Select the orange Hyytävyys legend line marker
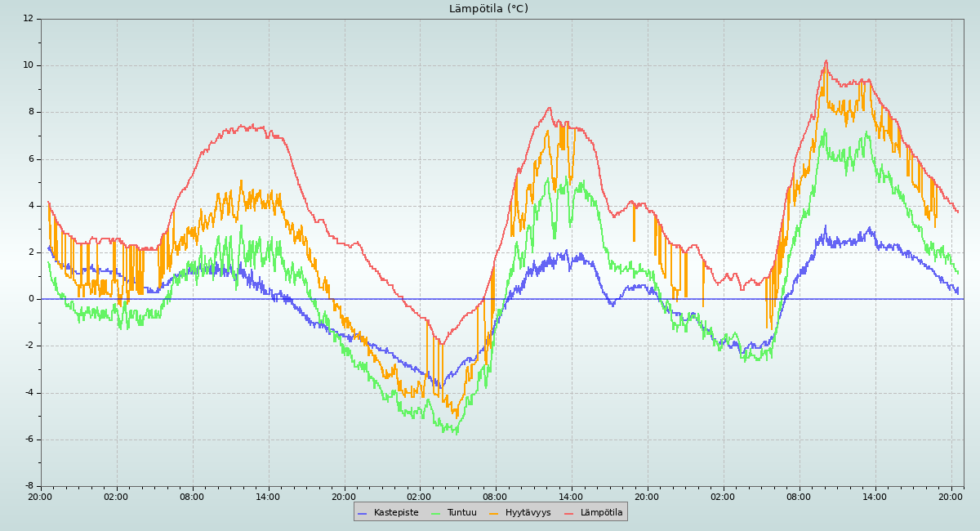The height and width of the screenshot is (531, 980). point(494,513)
